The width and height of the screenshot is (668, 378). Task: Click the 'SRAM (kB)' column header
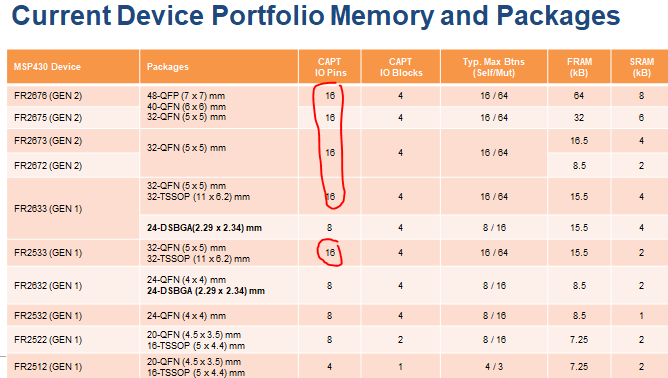[x=641, y=67]
